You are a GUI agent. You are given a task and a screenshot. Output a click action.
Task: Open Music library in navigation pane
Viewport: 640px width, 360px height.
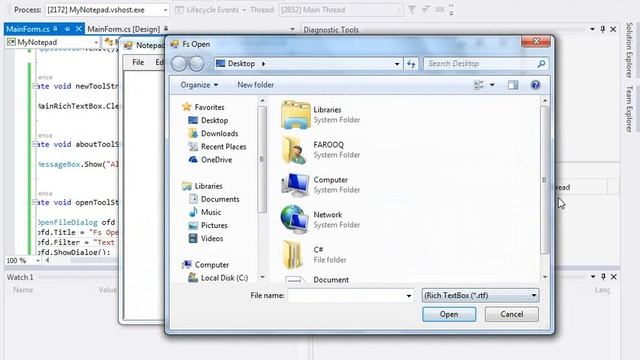(211, 212)
